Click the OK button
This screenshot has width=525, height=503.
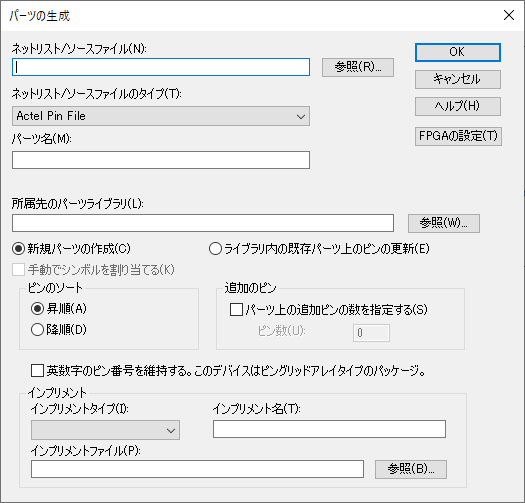click(458, 52)
